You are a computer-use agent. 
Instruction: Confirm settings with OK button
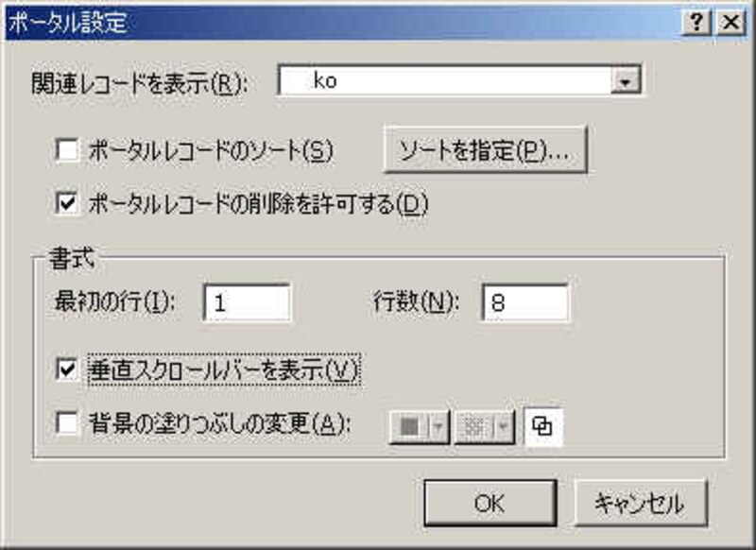tap(490, 504)
